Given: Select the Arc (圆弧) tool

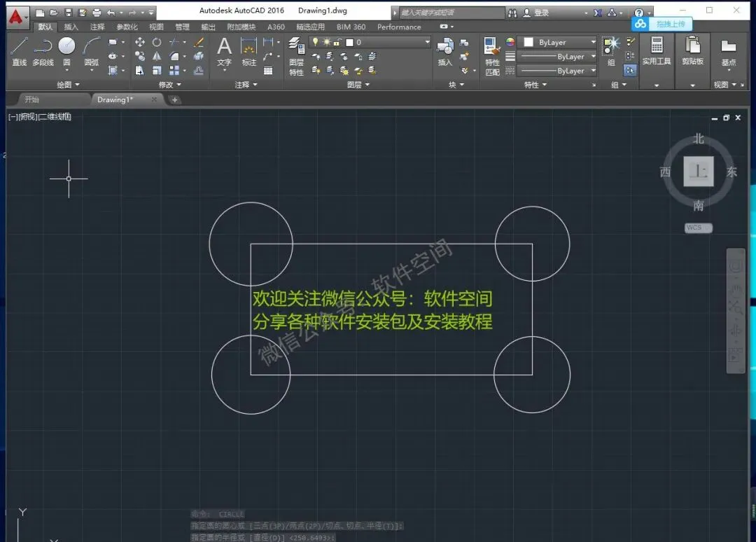Looking at the screenshot, I should click(x=91, y=51).
